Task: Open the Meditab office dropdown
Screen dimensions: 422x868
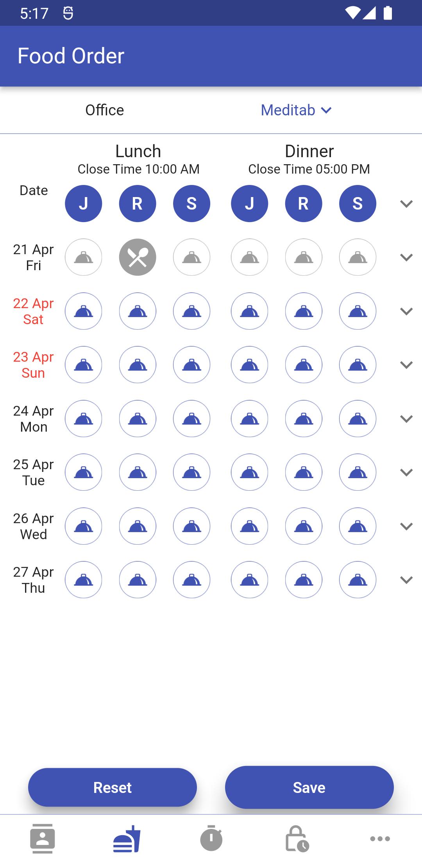Action: (x=296, y=110)
